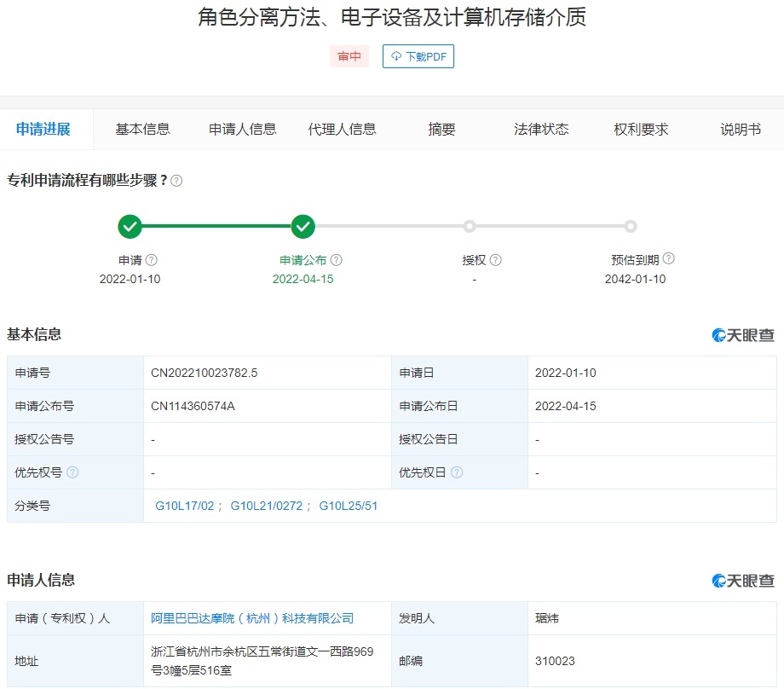Open classification link G10L25/51

pyautogui.click(x=349, y=506)
